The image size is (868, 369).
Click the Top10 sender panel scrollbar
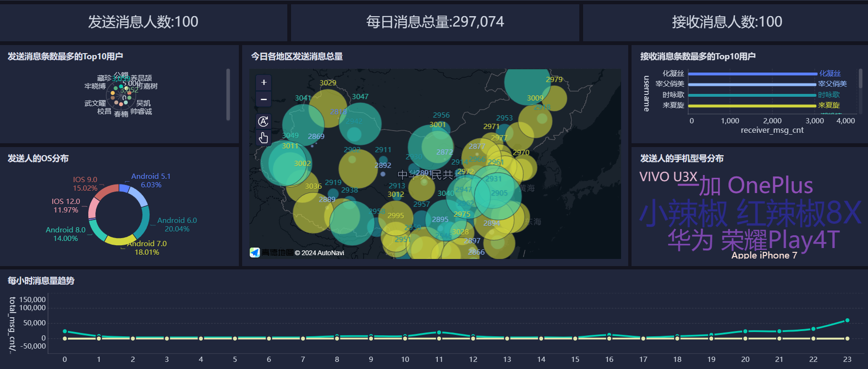click(x=228, y=94)
